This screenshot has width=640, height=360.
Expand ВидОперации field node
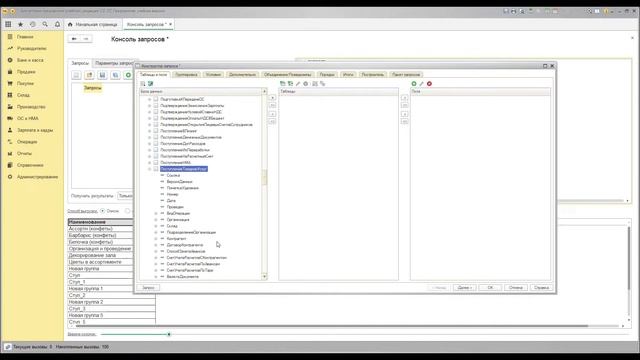[x=156, y=213]
